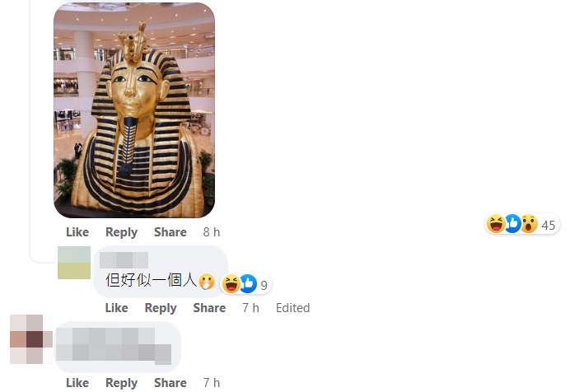584x392 pixels.
Task: Like the bottom blurred comment
Action: pyautogui.click(x=77, y=383)
